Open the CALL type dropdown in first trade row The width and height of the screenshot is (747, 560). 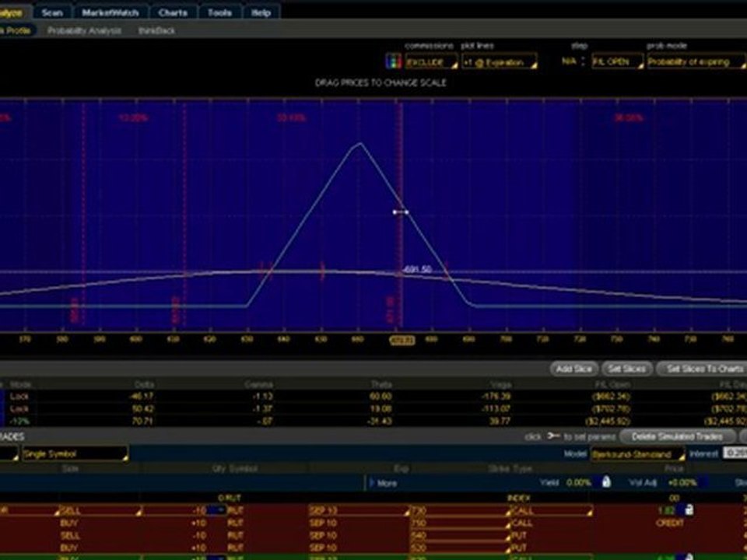pyautogui.click(x=551, y=510)
